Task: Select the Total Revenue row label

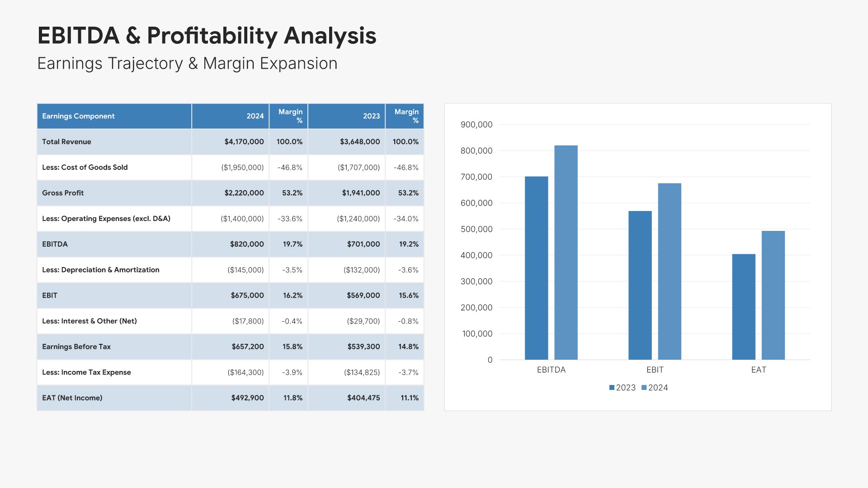Action: [66, 142]
